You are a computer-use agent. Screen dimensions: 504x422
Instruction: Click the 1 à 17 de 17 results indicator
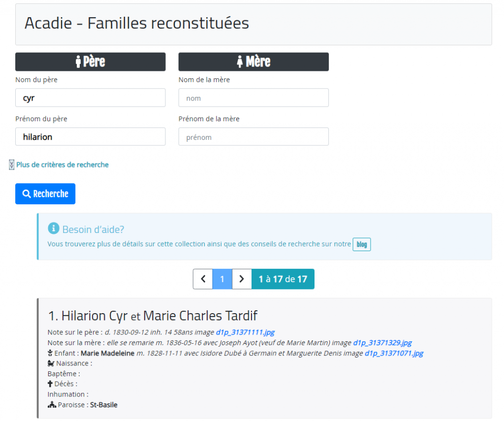283,279
